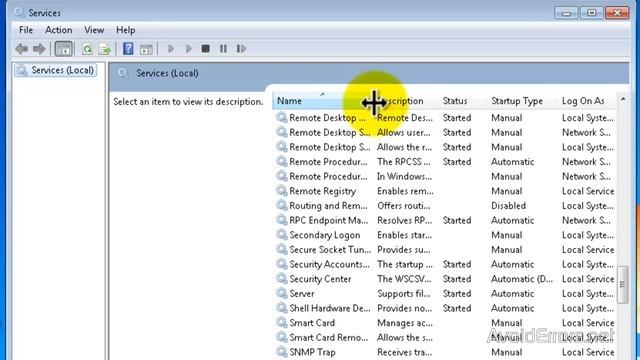This screenshot has width=640, height=360.
Task: Click the 'Offers routi...' description cell
Action: click(x=404, y=206)
